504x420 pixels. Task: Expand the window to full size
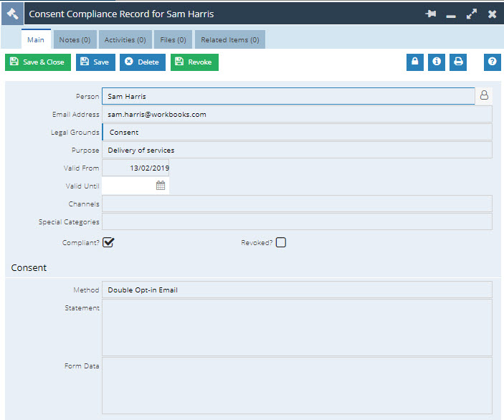(472, 14)
